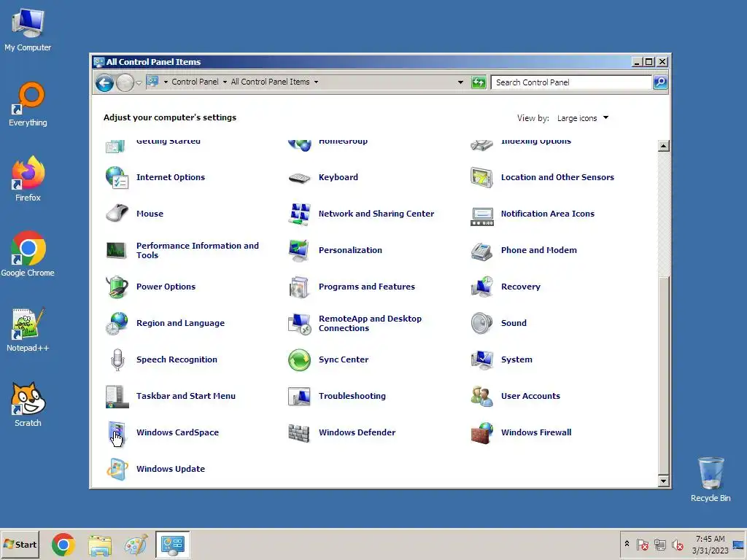This screenshot has width=747, height=560.
Task: Click the Search Control Panel field
Action: 571,82
